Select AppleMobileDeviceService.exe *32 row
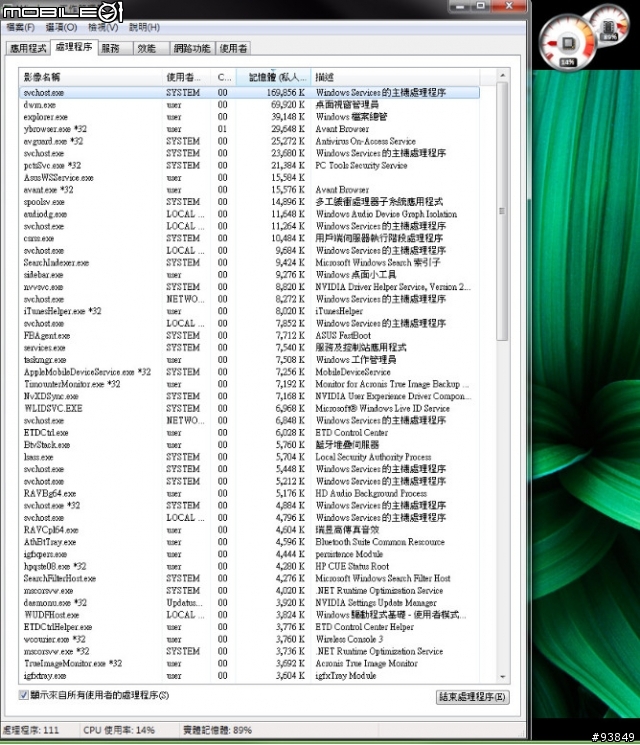The height and width of the screenshot is (745, 640). (x=249, y=372)
